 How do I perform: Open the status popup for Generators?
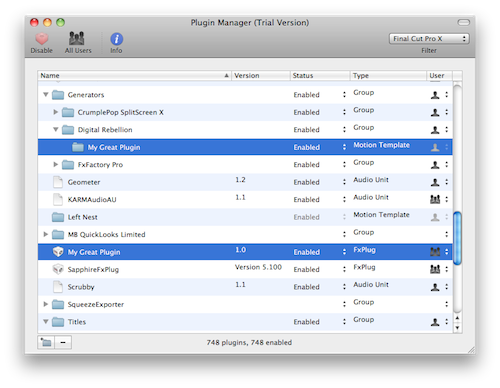[344, 95]
